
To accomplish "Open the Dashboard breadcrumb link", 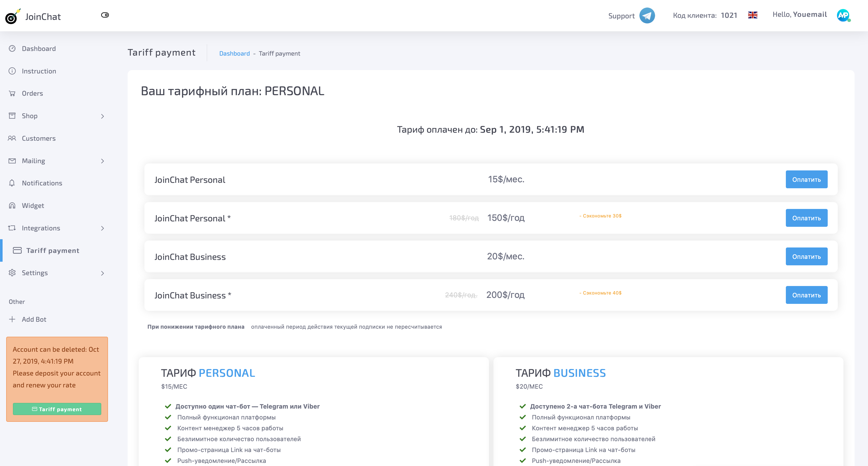I will [x=234, y=53].
